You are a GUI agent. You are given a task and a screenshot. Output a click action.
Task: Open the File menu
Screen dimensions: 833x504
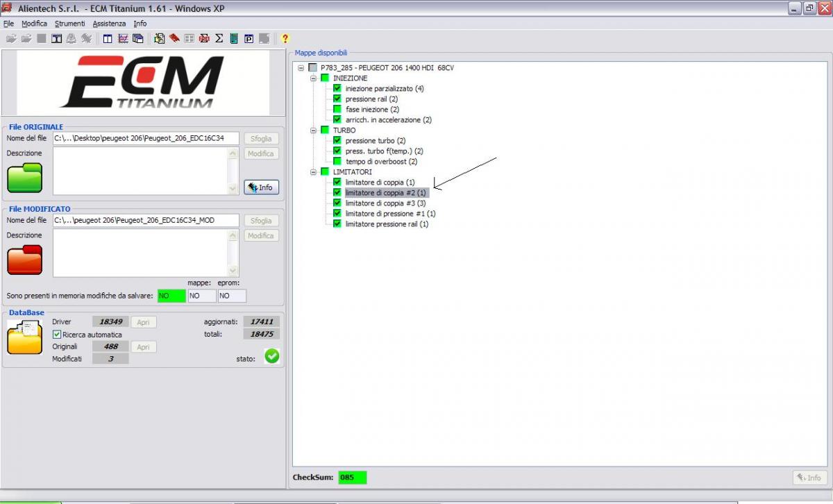(x=8, y=24)
